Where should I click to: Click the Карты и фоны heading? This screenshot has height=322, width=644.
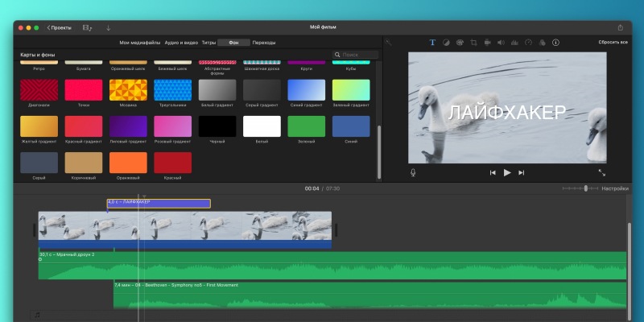tap(38, 55)
